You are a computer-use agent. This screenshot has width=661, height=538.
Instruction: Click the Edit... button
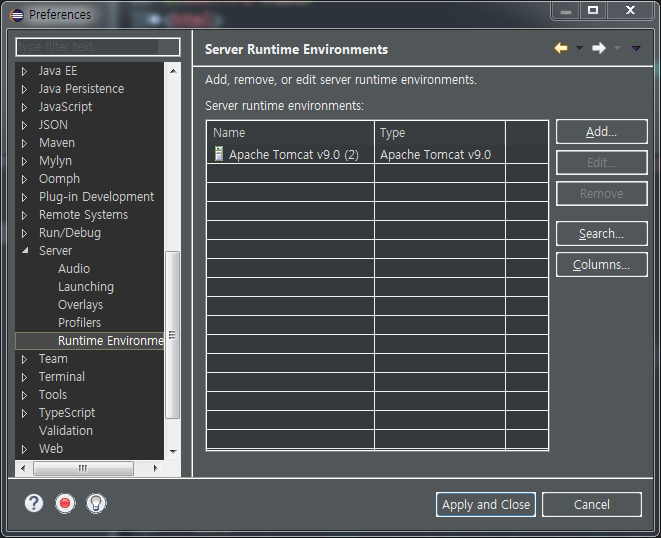pos(602,163)
